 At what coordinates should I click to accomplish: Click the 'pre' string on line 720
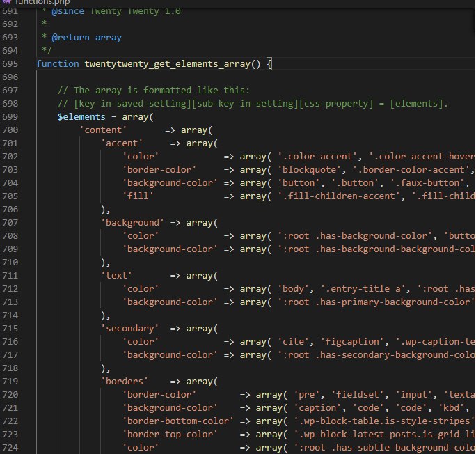307,395
